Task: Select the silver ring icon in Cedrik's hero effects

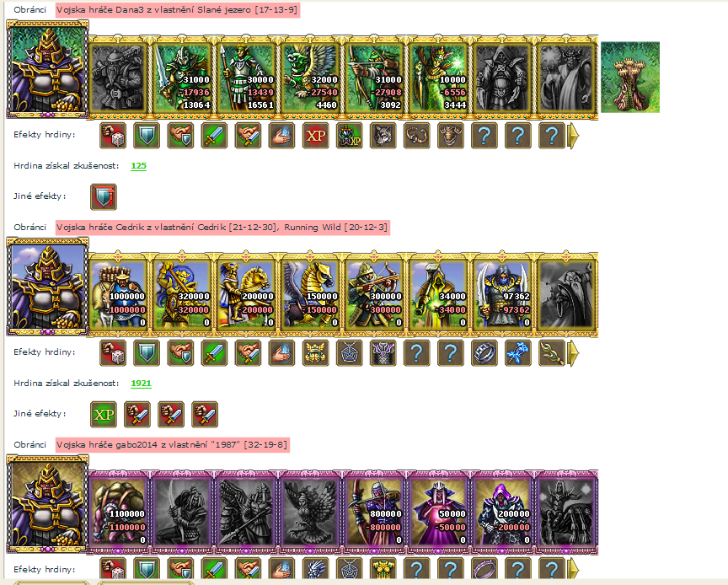Action: (x=484, y=353)
